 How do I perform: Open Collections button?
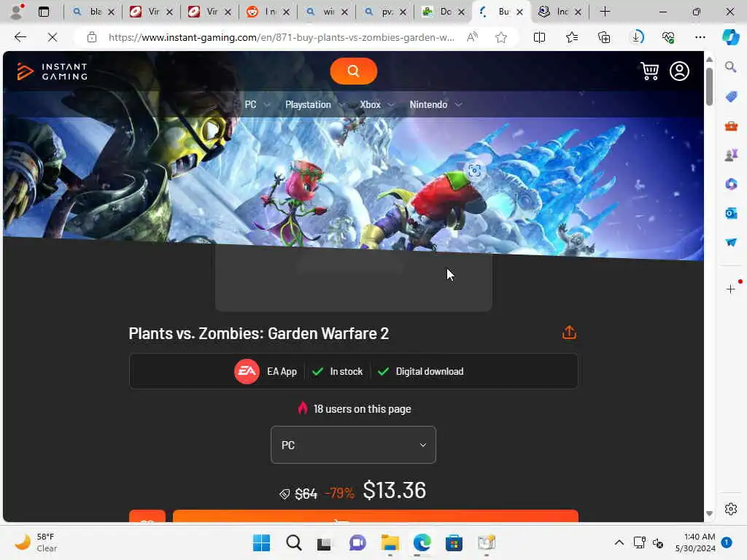point(604,37)
